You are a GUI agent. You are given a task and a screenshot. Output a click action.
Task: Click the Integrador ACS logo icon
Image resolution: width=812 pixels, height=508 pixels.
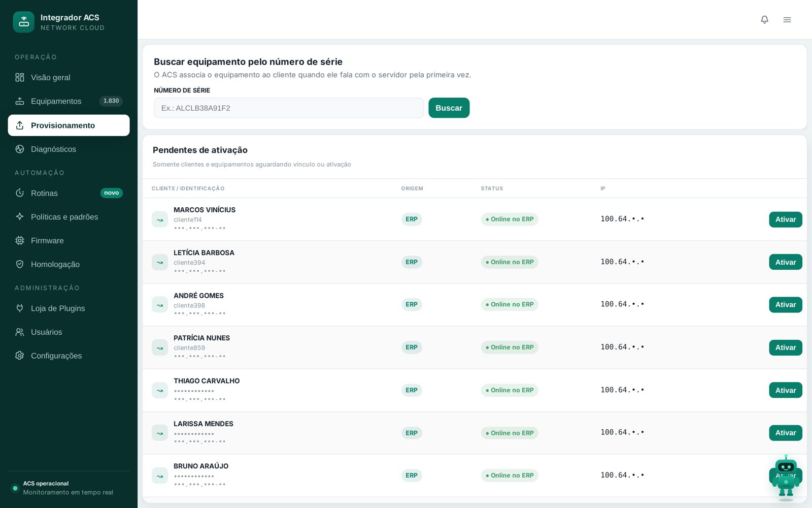click(23, 22)
